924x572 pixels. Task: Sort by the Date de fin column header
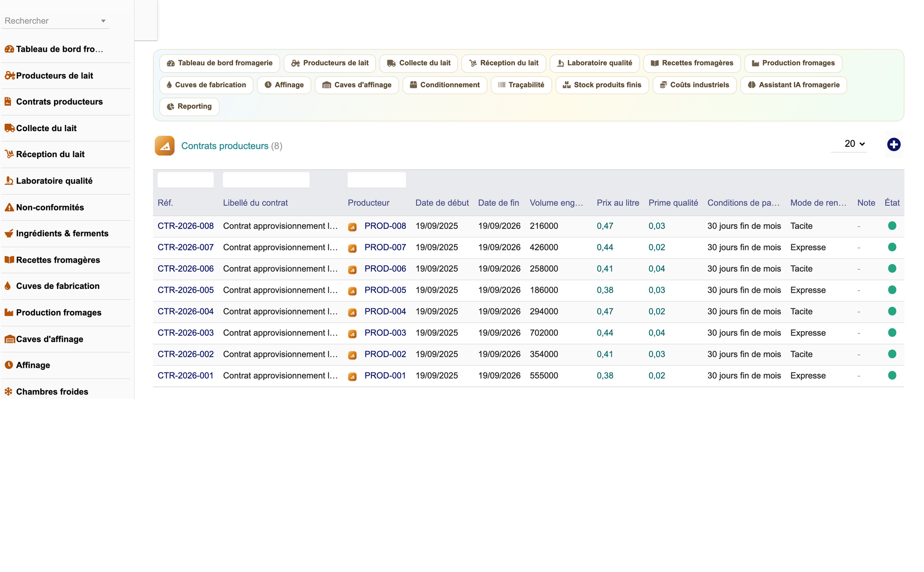(x=499, y=203)
